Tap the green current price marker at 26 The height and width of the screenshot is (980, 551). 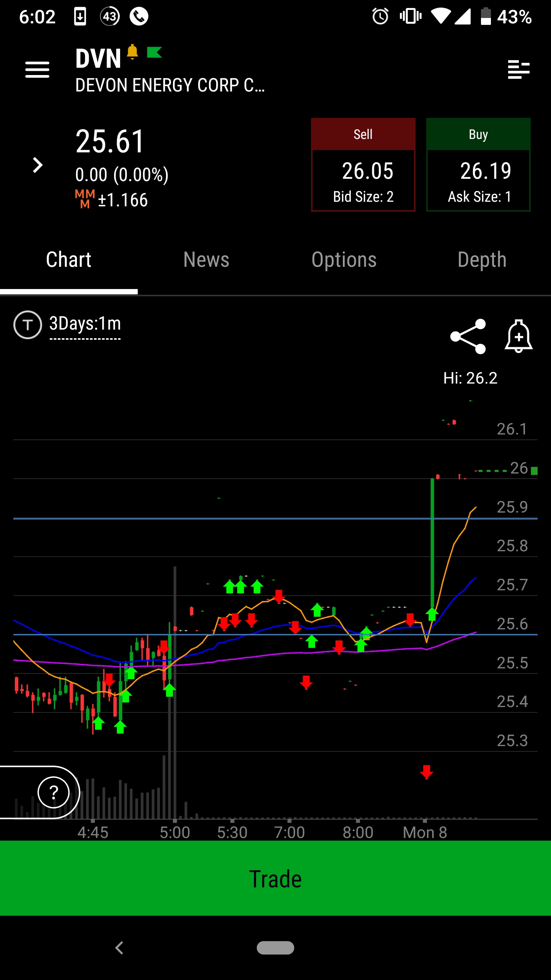534,471
